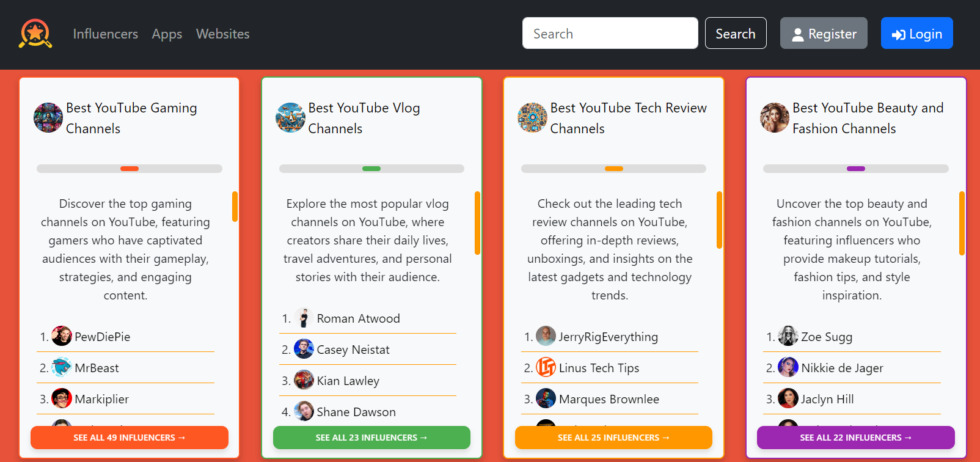Click See All 22 Influencers button
Viewport: 980px width, 462px height.
tap(856, 438)
